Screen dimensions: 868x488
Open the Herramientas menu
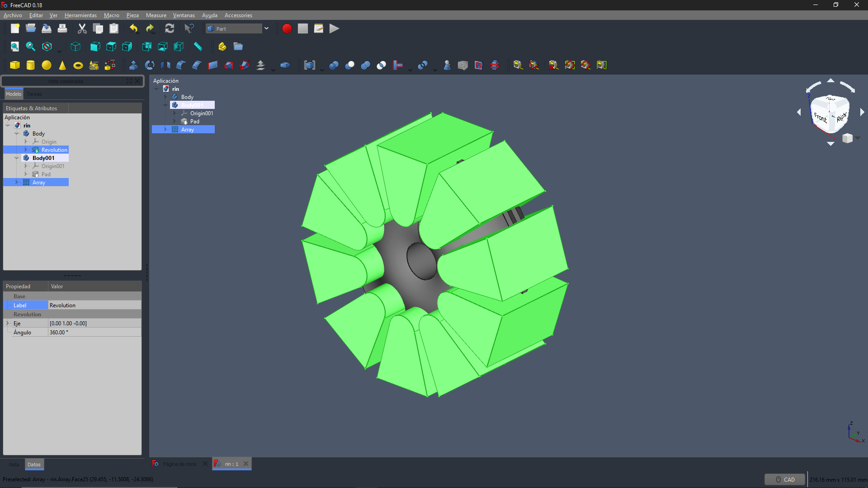pyautogui.click(x=80, y=15)
